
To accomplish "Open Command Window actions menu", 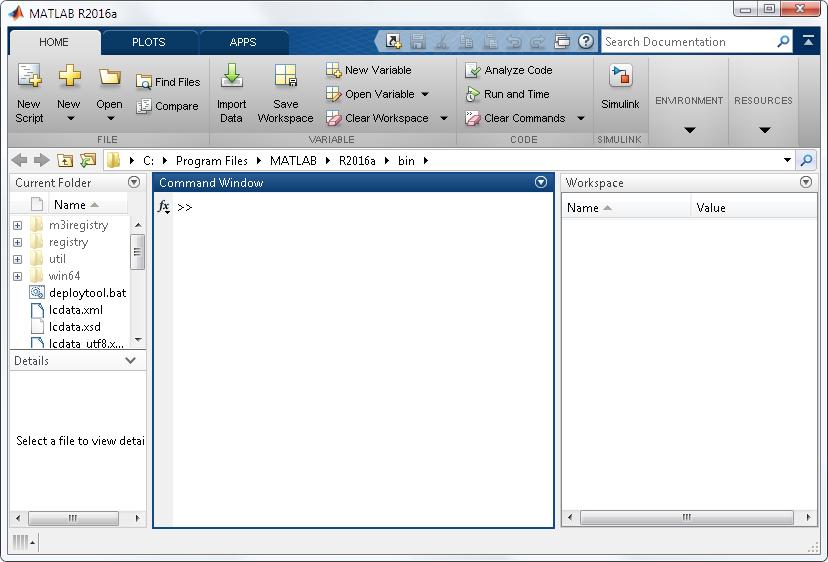I will (541, 182).
